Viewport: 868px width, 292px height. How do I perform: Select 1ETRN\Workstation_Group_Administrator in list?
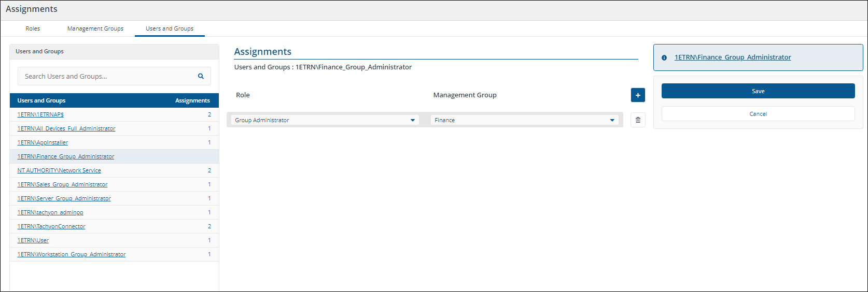point(72,254)
